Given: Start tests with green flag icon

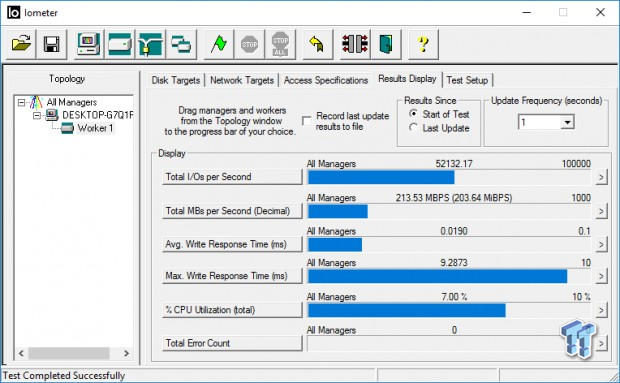Looking at the screenshot, I should pyautogui.click(x=218, y=44).
